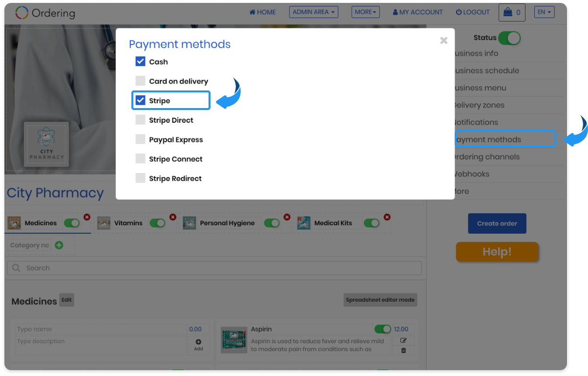Viewport: 588px width, 376px height.
Task: Delete the Medicines category
Action: tap(87, 217)
